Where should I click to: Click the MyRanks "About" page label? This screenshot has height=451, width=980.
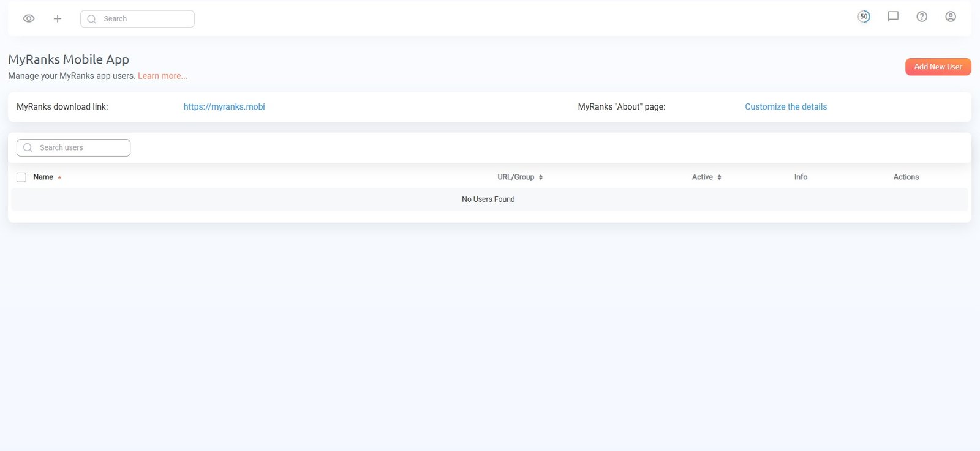(x=621, y=106)
